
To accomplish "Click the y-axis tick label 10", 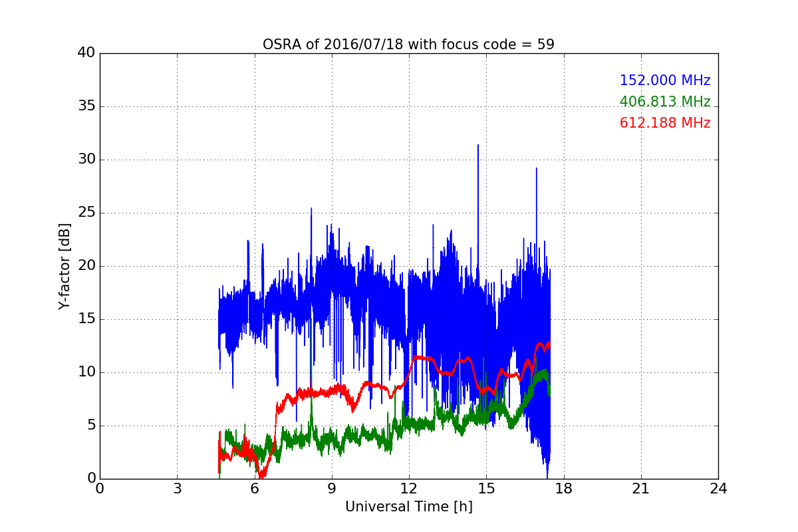I will tap(86, 372).
